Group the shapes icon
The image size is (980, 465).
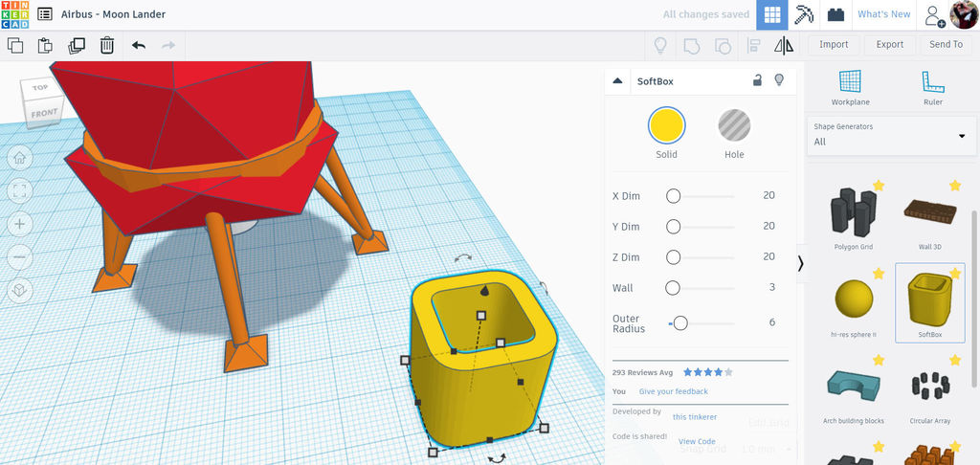691,45
